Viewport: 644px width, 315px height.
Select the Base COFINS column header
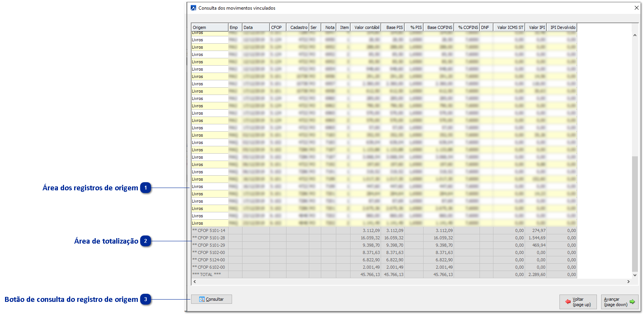(x=439, y=27)
